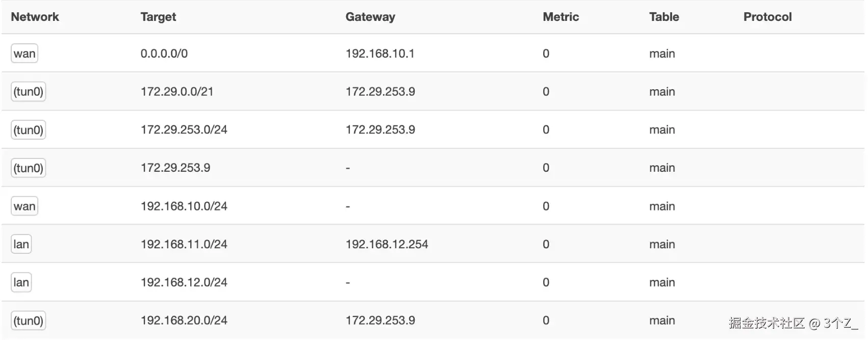The width and height of the screenshot is (868, 340).
Task: Select the 192.168.12.254 gateway value
Action: (387, 244)
